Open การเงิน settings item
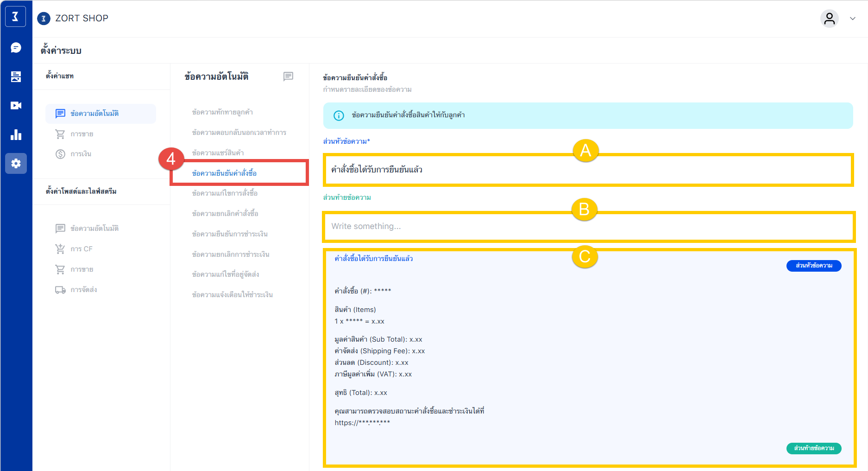 tap(81, 154)
